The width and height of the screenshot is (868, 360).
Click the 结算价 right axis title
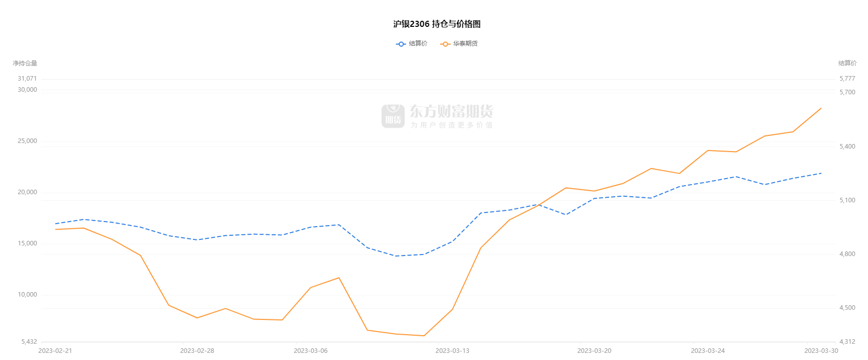tap(847, 63)
